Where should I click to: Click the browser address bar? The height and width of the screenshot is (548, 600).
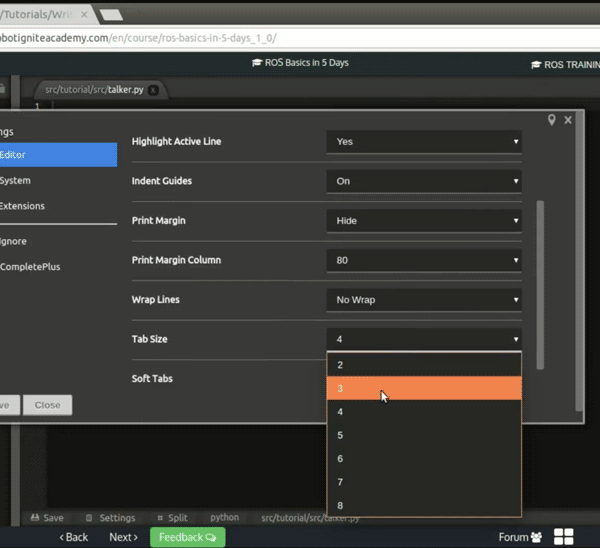pyautogui.click(x=300, y=38)
